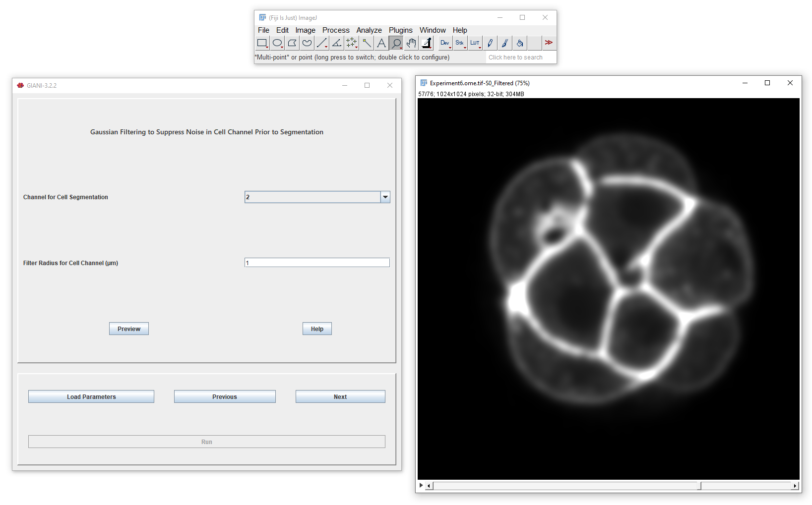The height and width of the screenshot is (505, 812).
Task: Click the GIANI Help button
Action: [317, 329]
